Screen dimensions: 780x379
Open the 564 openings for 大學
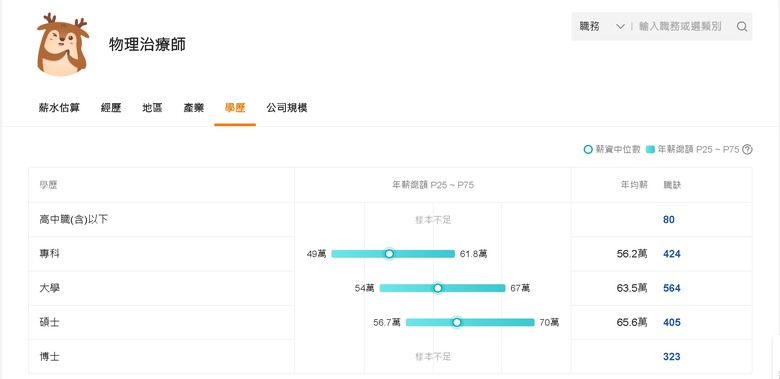pyautogui.click(x=672, y=288)
